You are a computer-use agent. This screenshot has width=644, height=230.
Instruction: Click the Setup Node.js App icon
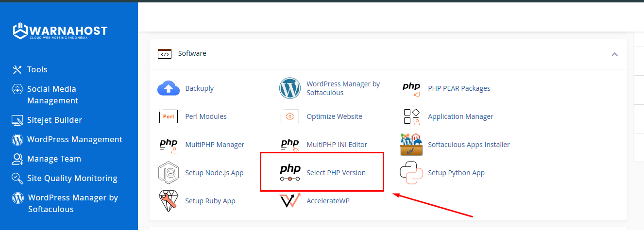point(169,173)
